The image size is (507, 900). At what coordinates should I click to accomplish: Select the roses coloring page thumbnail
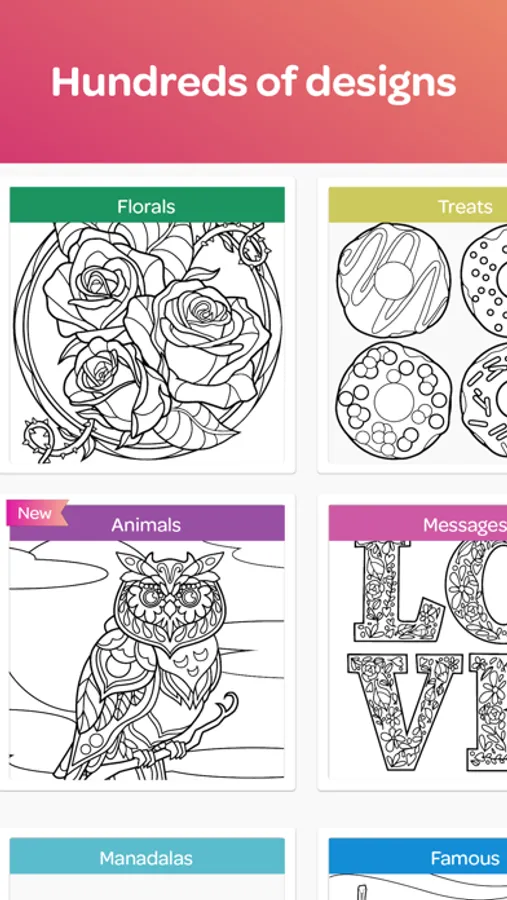click(147, 343)
